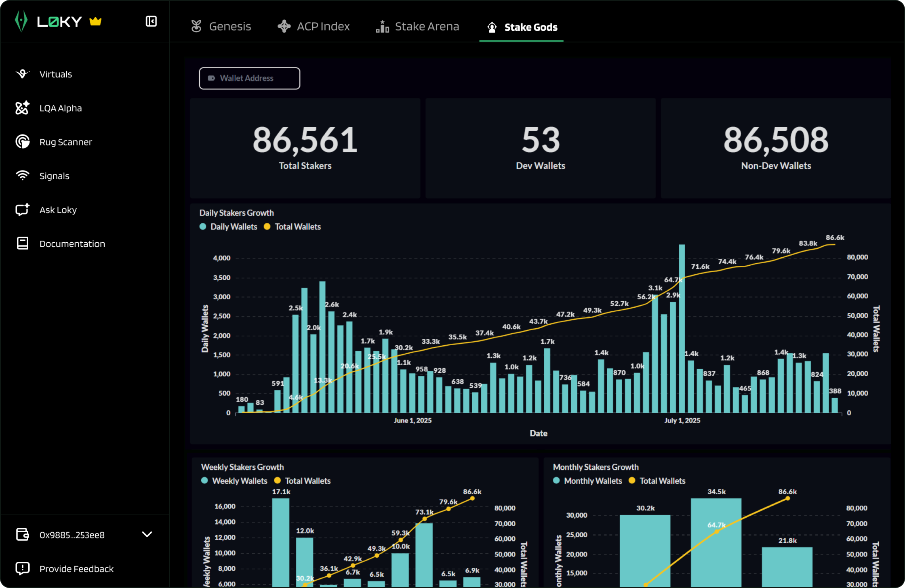Image resolution: width=905 pixels, height=588 pixels.
Task: Click the Ask Loky chat icon
Action: (23, 210)
